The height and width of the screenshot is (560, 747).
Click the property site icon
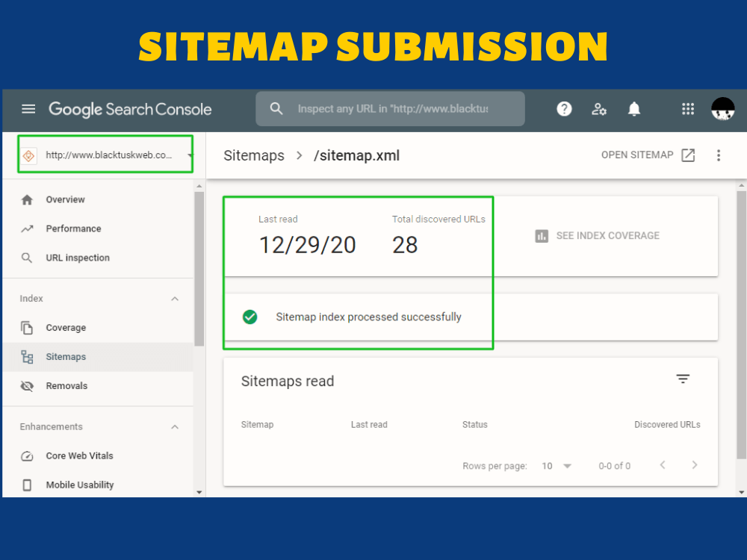pos(28,155)
